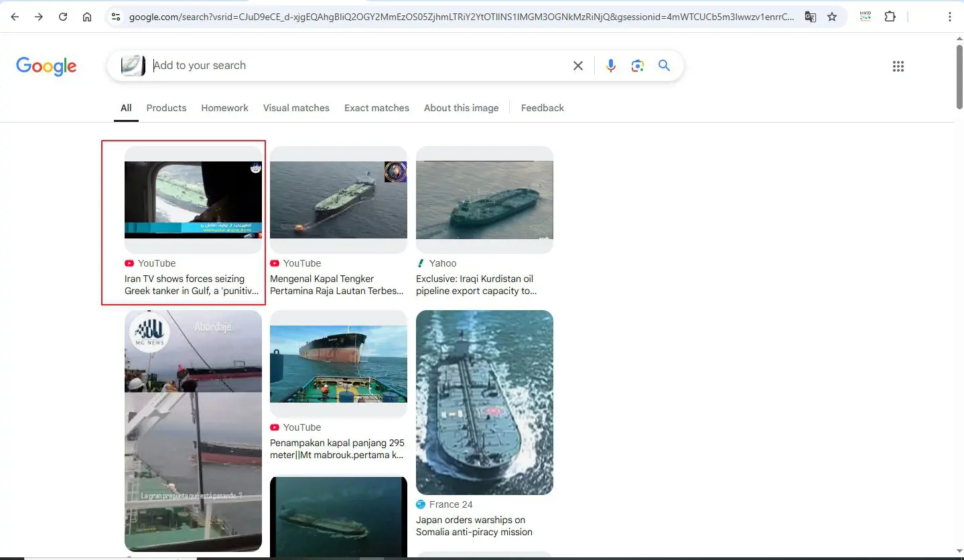Image resolution: width=964 pixels, height=560 pixels.
Task: Open the Google apps grid
Action: point(898,66)
